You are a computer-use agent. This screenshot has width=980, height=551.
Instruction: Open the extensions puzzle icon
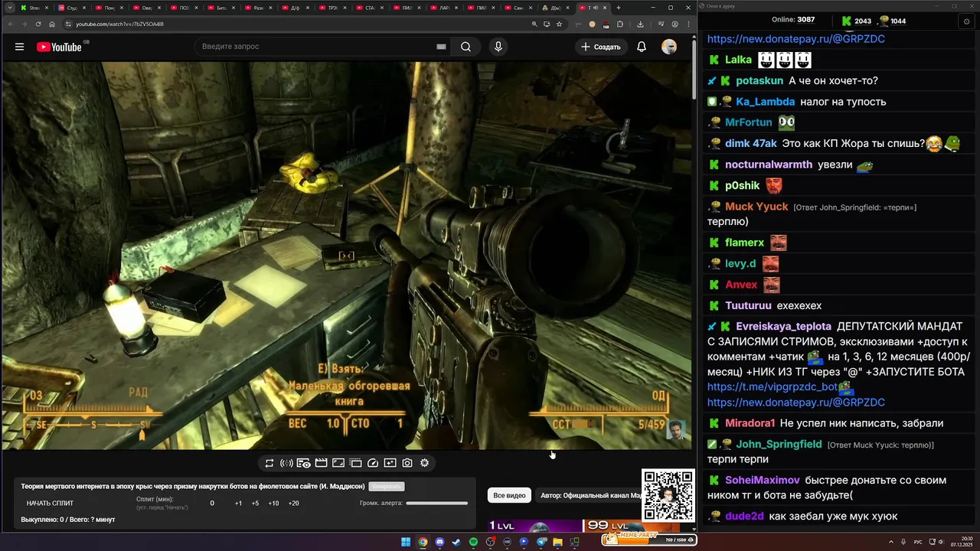(x=620, y=24)
